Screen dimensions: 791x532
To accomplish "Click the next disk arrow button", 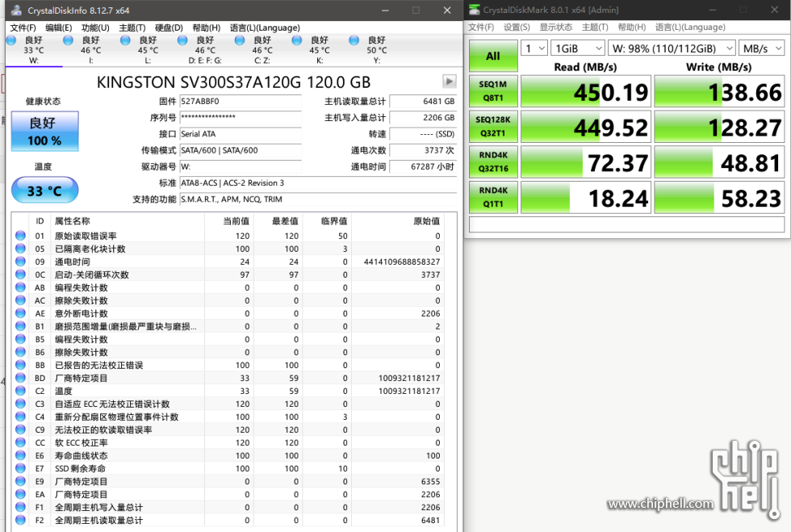I will click(x=449, y=81).
